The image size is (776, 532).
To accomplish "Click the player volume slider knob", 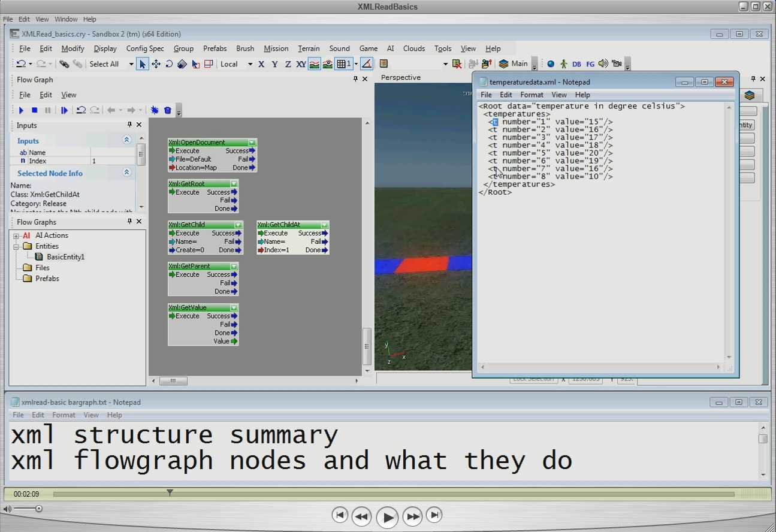I will pos(39,509).
